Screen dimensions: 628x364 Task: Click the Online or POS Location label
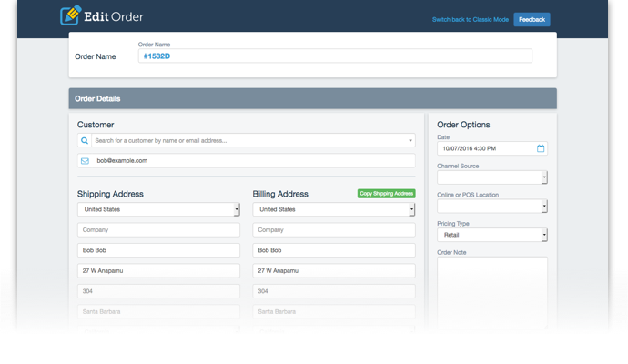point(468,195)
